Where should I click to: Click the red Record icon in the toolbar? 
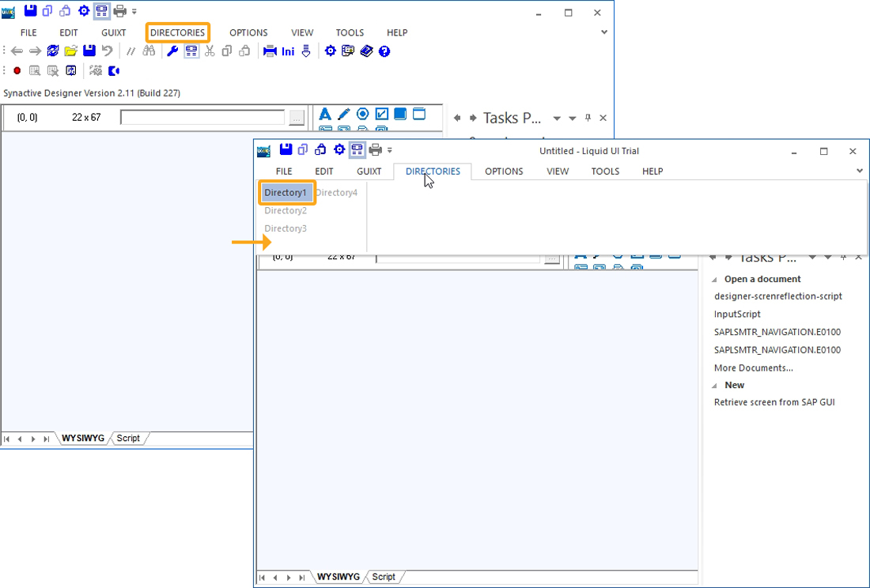[17, 71]
